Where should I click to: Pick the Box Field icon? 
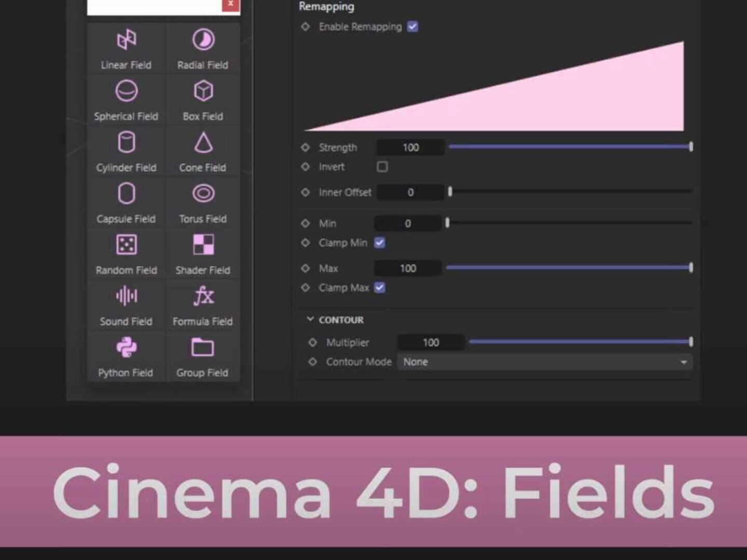tap(203, 91)
